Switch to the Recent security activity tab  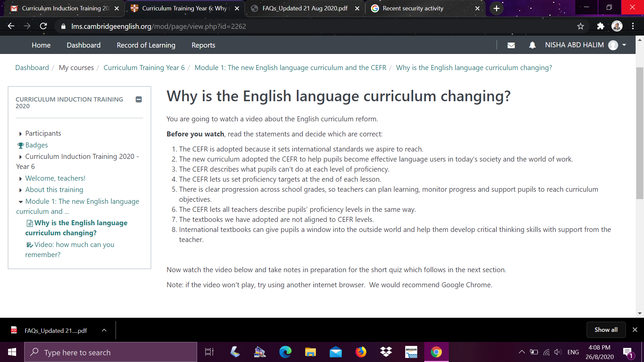[x=413, y=8]
